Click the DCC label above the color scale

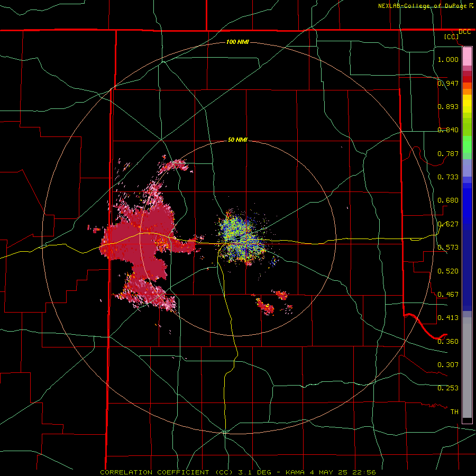(x=464, y=32)
